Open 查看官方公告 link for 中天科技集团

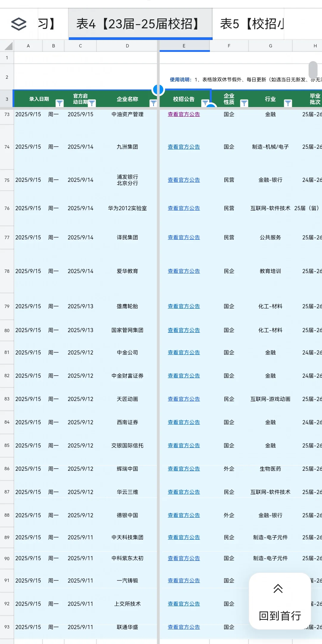click(x=184, y=537)
